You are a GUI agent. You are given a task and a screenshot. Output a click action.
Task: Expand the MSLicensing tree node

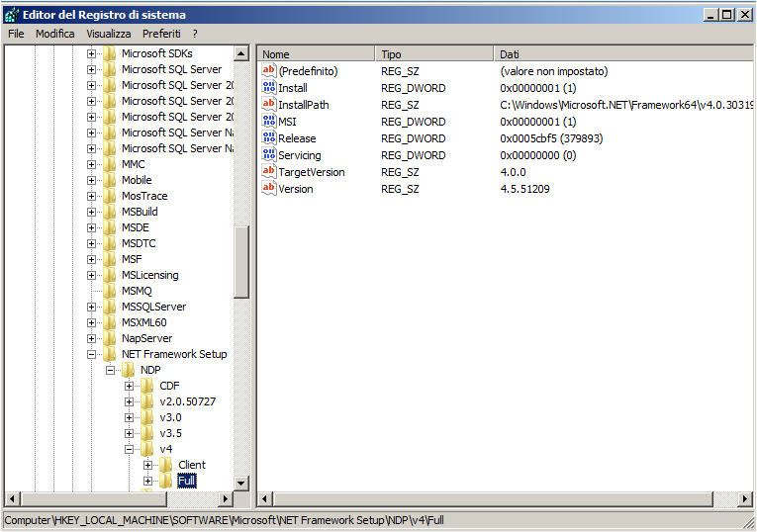[91, 276]
